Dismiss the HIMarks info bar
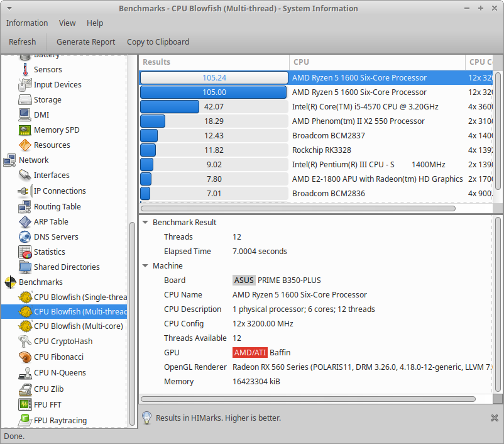Viewport: 504px width, 444px height. [x=495, y=418]
